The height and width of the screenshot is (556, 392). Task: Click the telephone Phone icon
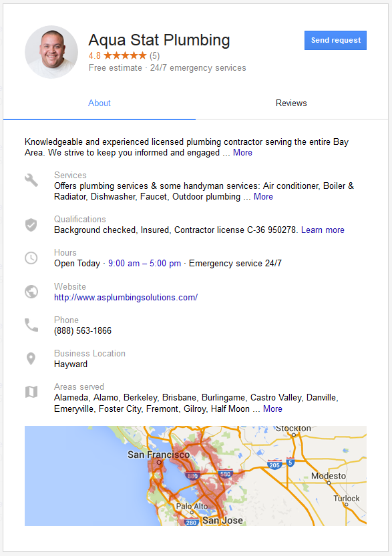pyautogui.click(x=31, y=325)
